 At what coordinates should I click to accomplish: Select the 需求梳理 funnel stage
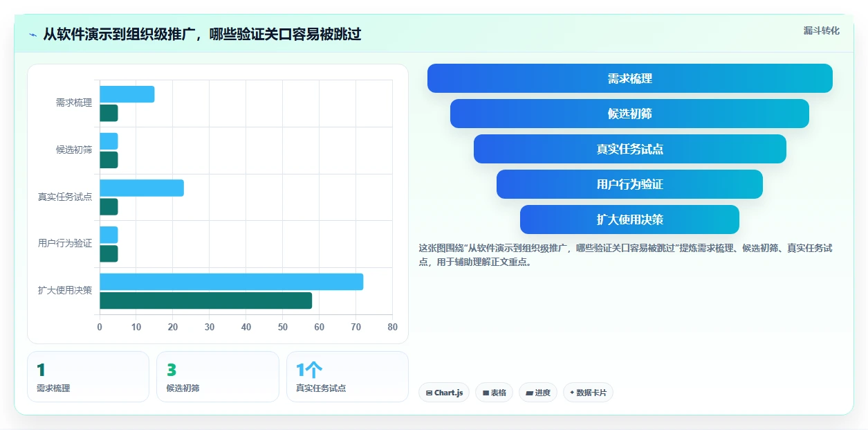click(630, 78)
